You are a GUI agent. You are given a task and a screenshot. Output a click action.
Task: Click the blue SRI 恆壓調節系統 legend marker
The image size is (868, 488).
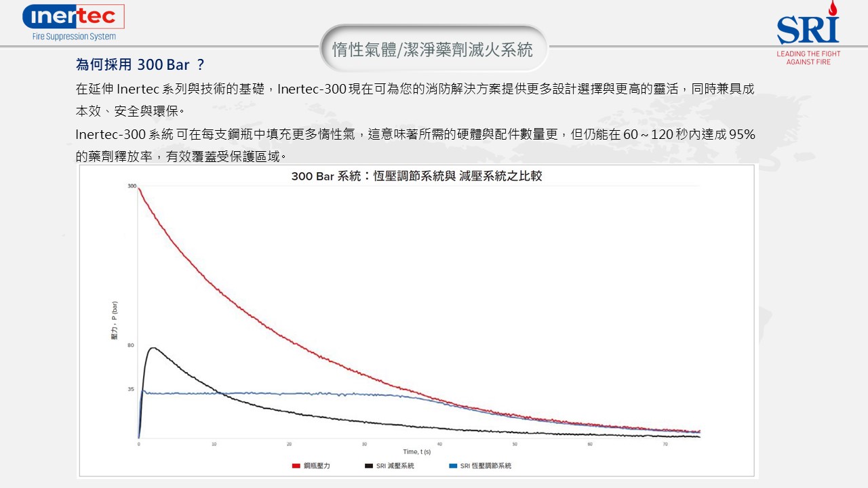(453, 466)
